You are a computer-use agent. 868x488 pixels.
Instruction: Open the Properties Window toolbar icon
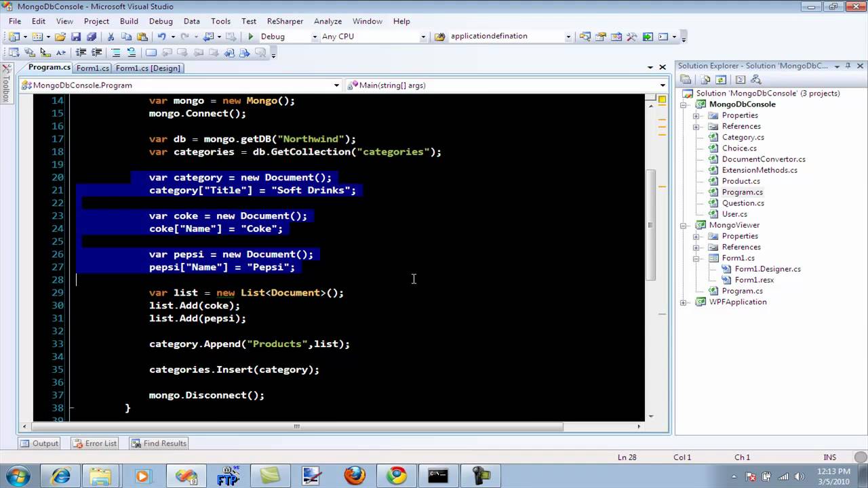[x=600, y=37]
